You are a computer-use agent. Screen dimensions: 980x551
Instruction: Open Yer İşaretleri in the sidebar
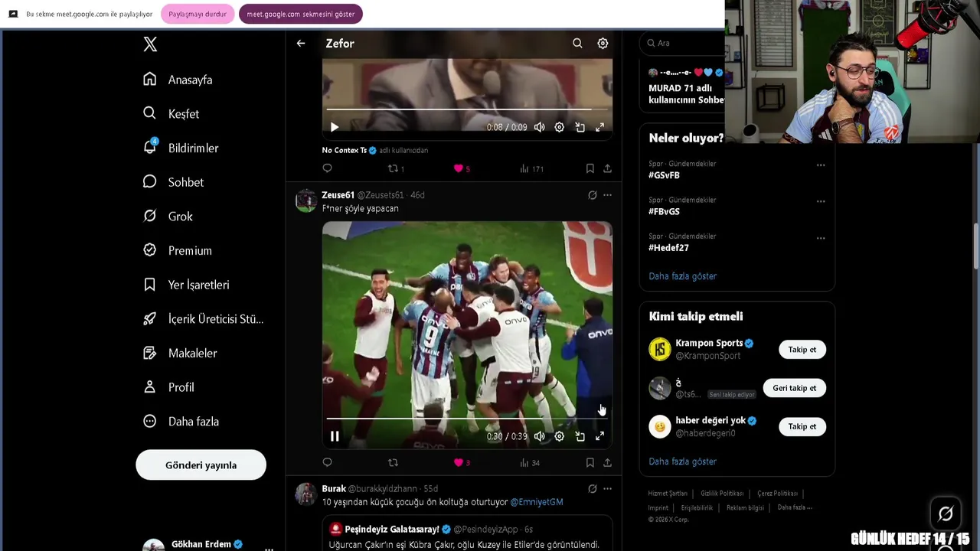198,285
